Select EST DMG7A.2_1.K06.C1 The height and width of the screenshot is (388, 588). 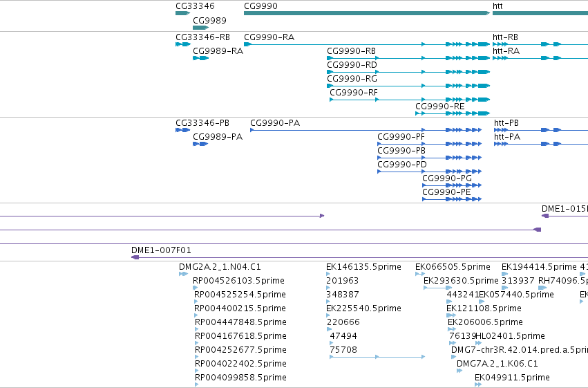click(x=459, y=371)
